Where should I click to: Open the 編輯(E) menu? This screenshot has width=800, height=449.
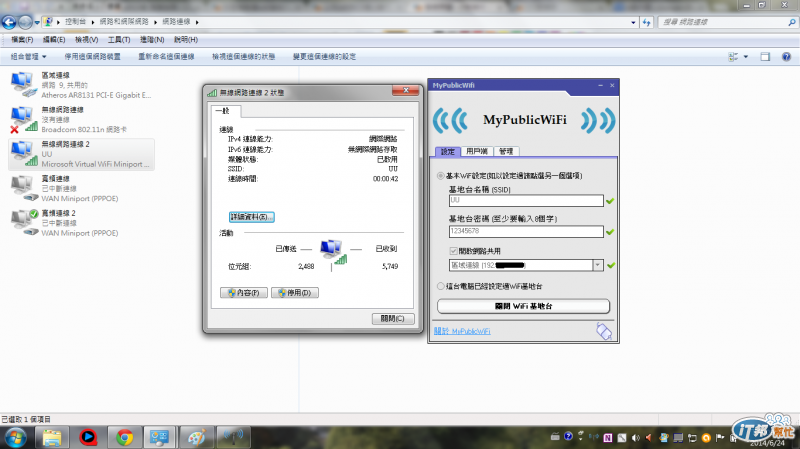click(x=54, y=39)
